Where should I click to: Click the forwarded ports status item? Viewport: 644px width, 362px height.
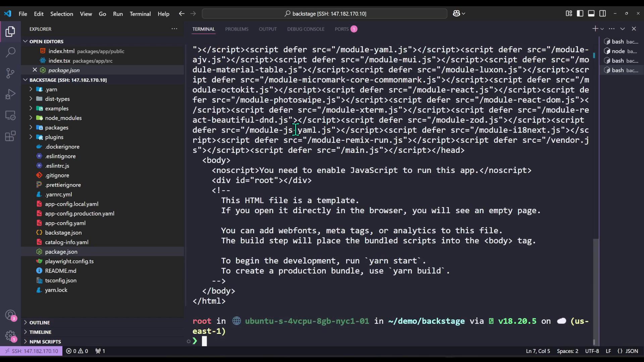(x=100, y=351)
